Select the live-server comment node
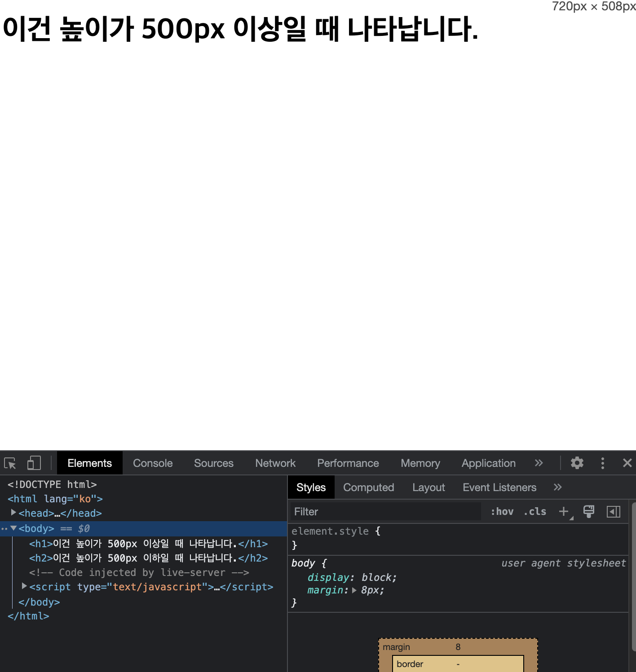This screenshot has height=672, width=636. coord(139,572)
